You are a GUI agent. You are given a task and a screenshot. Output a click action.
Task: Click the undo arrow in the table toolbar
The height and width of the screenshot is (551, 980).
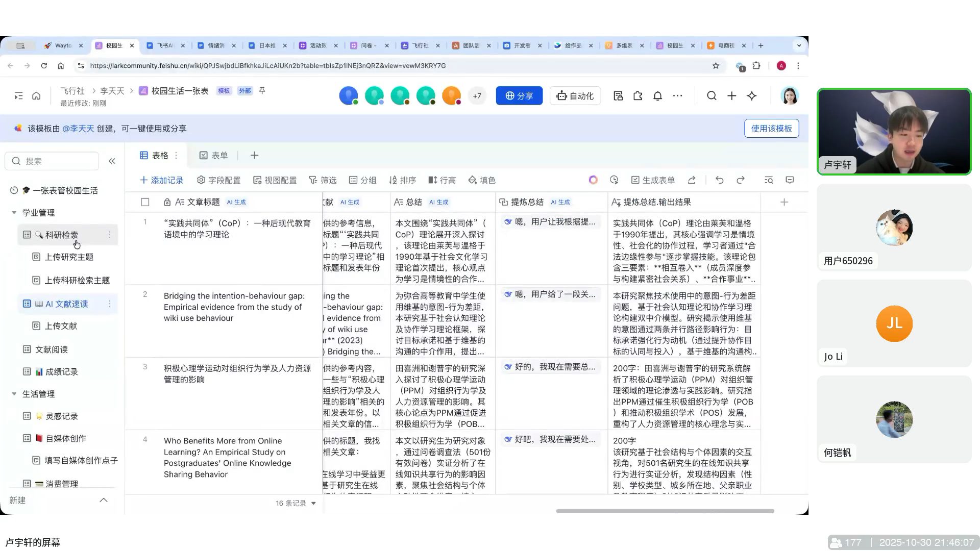[719, 180]
